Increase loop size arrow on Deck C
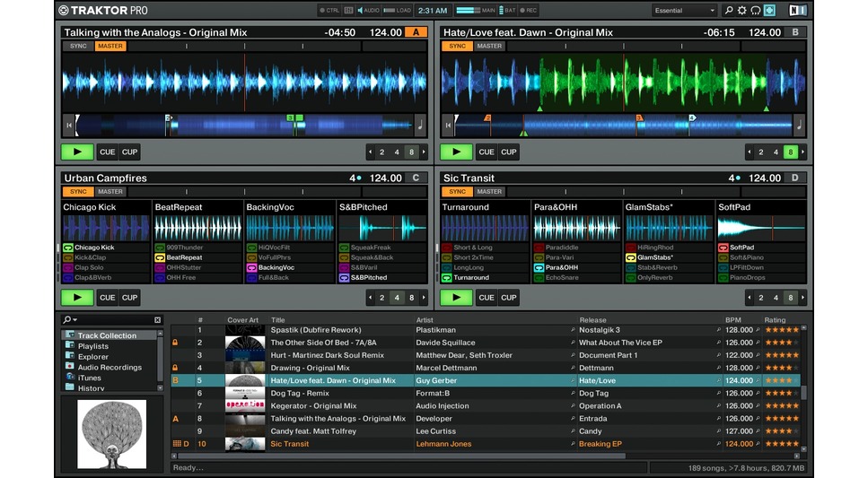This screenshot has height=478, width=868. [x=424, y=298]
